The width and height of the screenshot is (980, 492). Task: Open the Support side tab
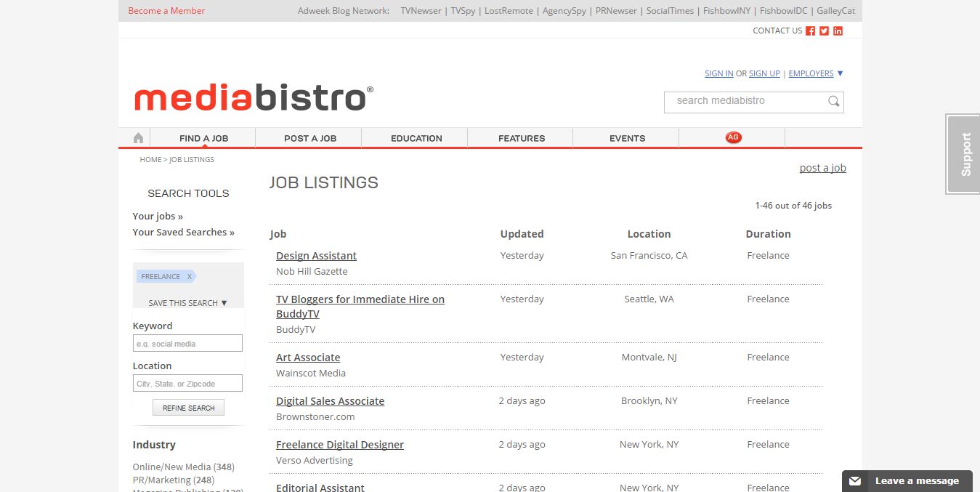[x=965, y=154]
